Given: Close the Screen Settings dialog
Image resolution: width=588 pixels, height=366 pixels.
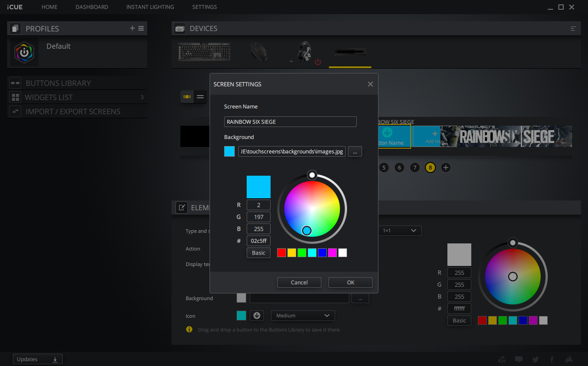Looking at the screenshot, I should tap(370, 84).
